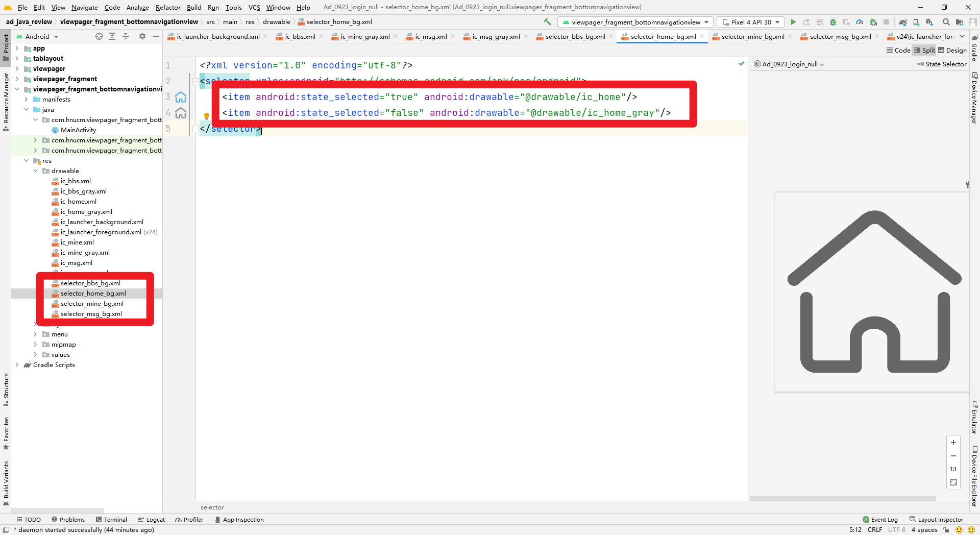Switch to selector_mine_bg.xml tab
Screen dimensions: 980x535
(753, 36)
